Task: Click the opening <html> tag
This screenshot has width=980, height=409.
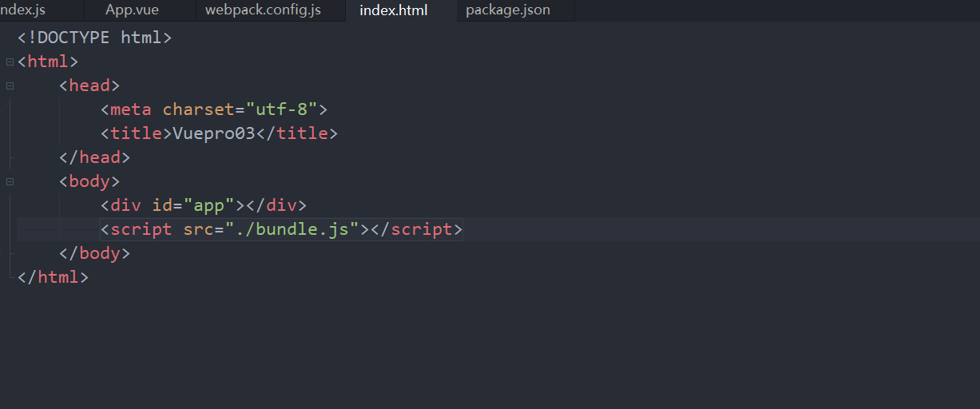Action: click(x=48, y=62)
